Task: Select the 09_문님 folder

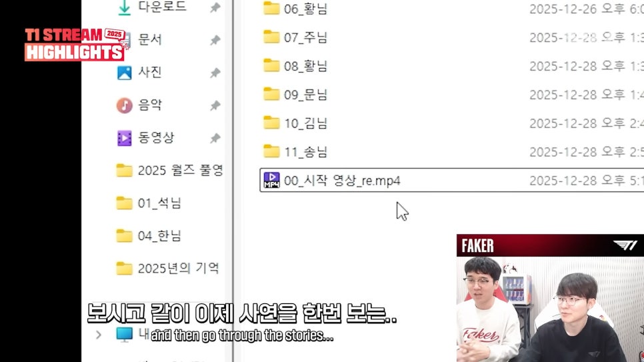Action: click(x=305, y=95)
